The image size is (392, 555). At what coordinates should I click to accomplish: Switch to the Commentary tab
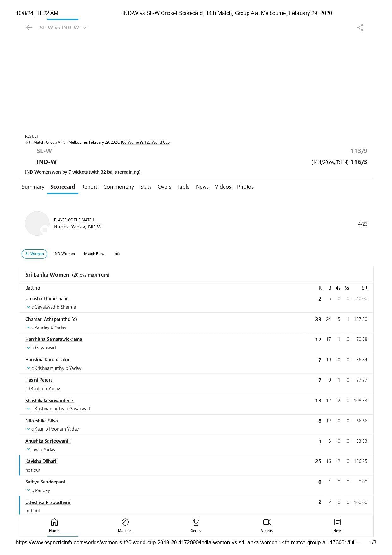pos(119,187)
